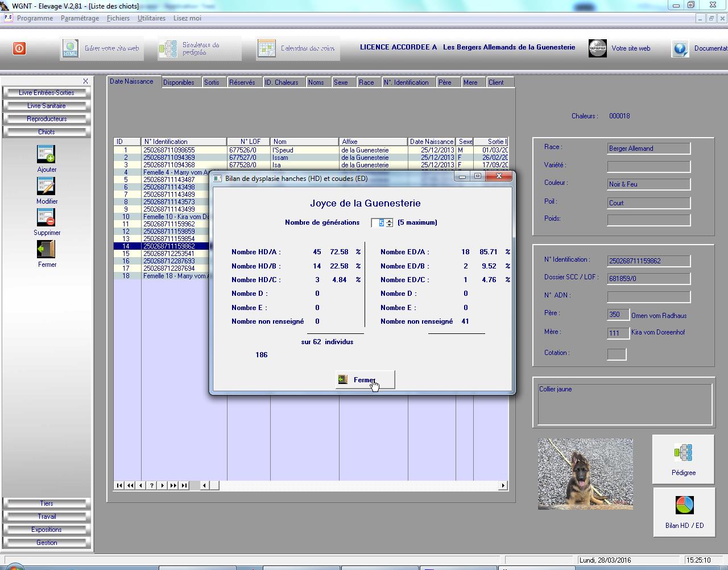The width and height of the screenshot is (728, 570).
Task: Go to next record in navigator
Action: point(163,485)
